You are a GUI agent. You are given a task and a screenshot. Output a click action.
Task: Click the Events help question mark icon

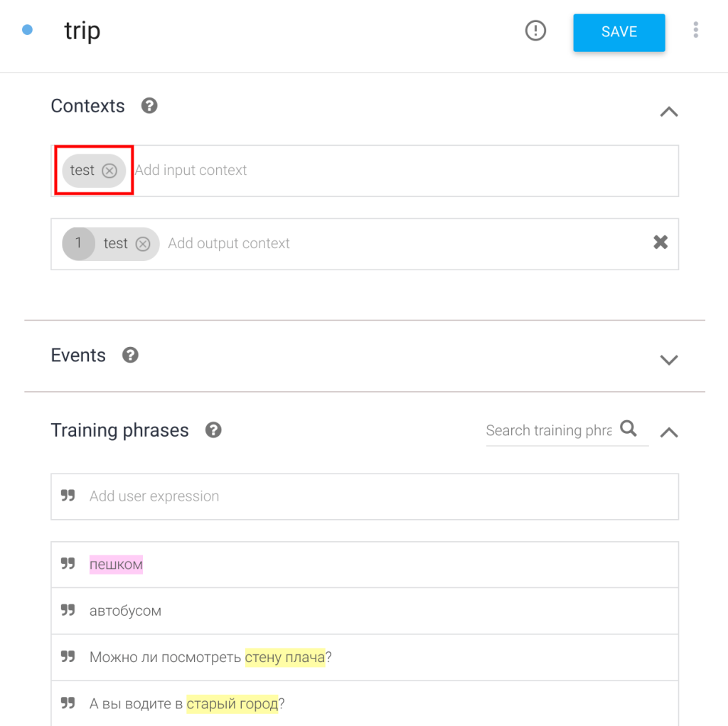pos(130,355)
